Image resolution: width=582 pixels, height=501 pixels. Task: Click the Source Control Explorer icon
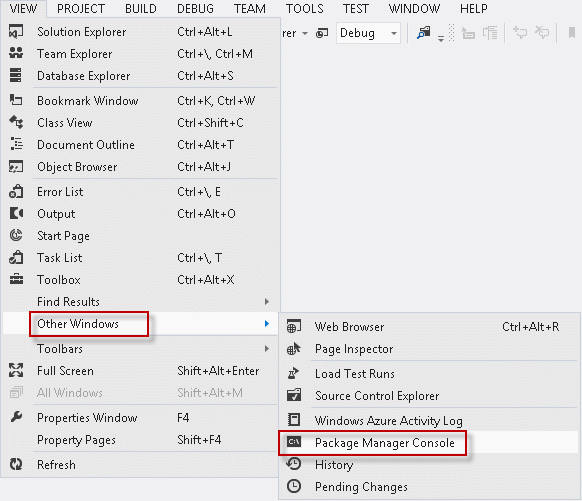coord(294,395)
